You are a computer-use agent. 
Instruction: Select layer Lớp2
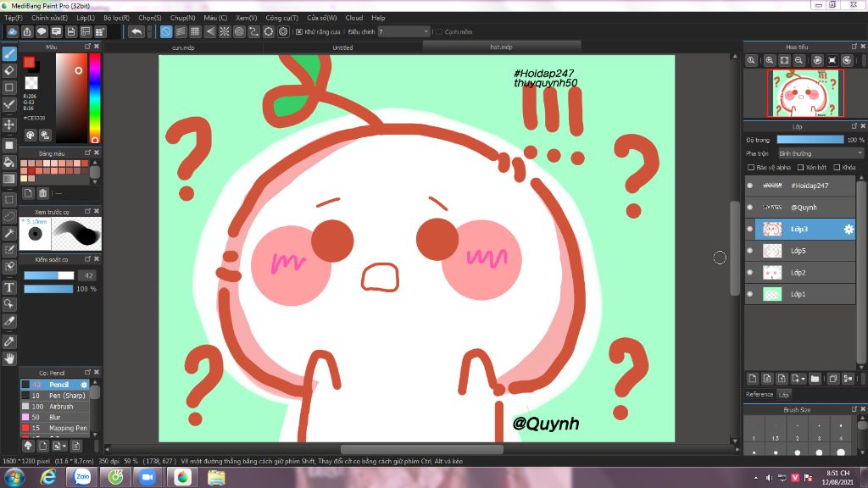[x=800, y=273]
